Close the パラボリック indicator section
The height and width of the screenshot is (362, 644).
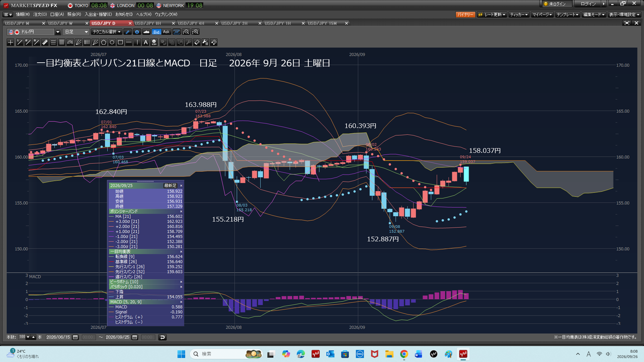(x=181, y=287)
